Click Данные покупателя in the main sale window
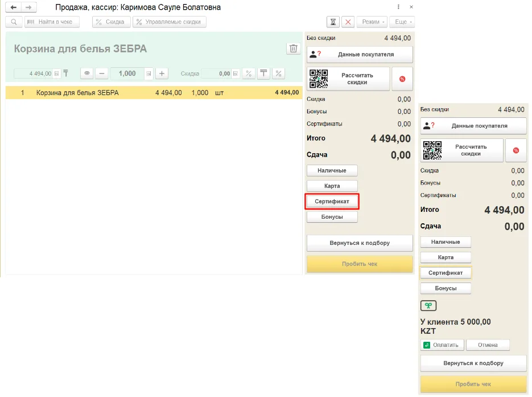Image resolution: width=532 pixels, height=397 pixels. [360, 54]
